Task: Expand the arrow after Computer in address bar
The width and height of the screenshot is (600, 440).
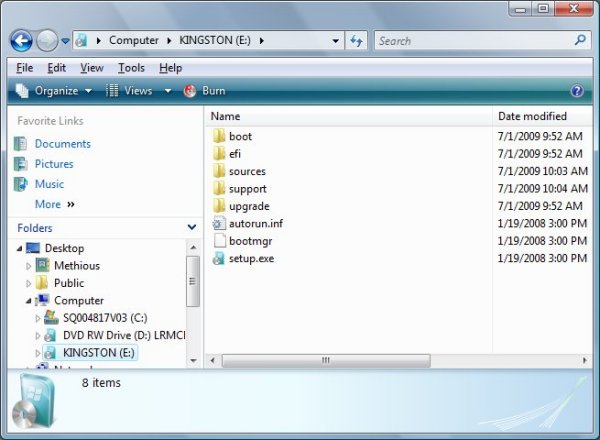Action: [169, 41]
